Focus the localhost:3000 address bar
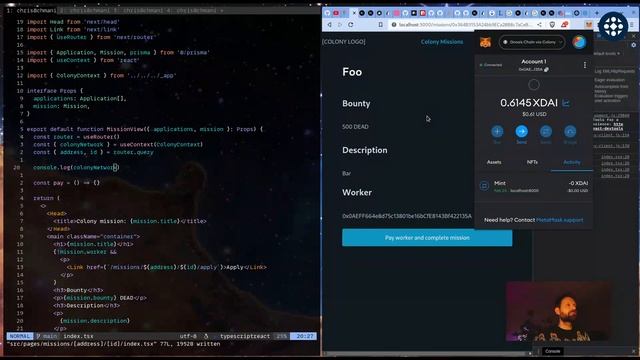The width and height of the screenshot is (640, 360). (465, 24)
